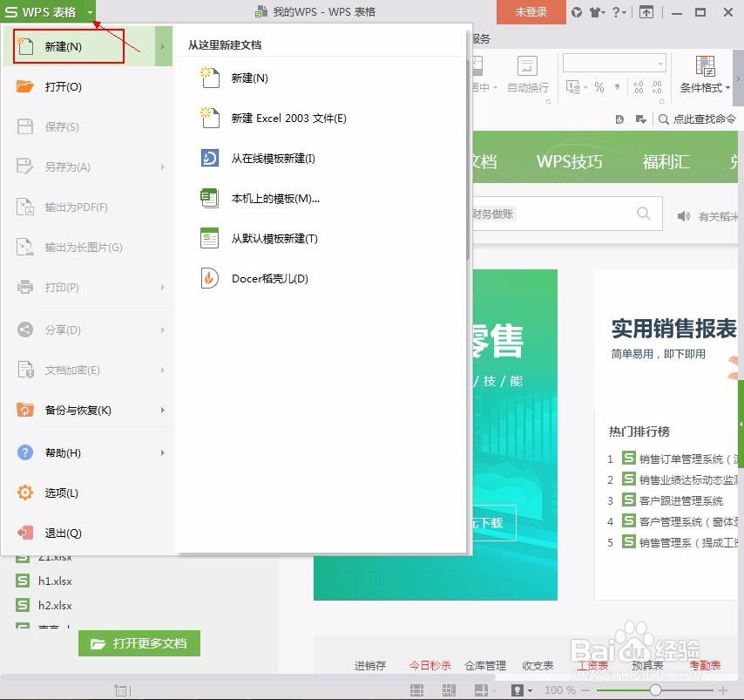Click the 仓库管理 link
744x700 pixels.
[485, 665]
